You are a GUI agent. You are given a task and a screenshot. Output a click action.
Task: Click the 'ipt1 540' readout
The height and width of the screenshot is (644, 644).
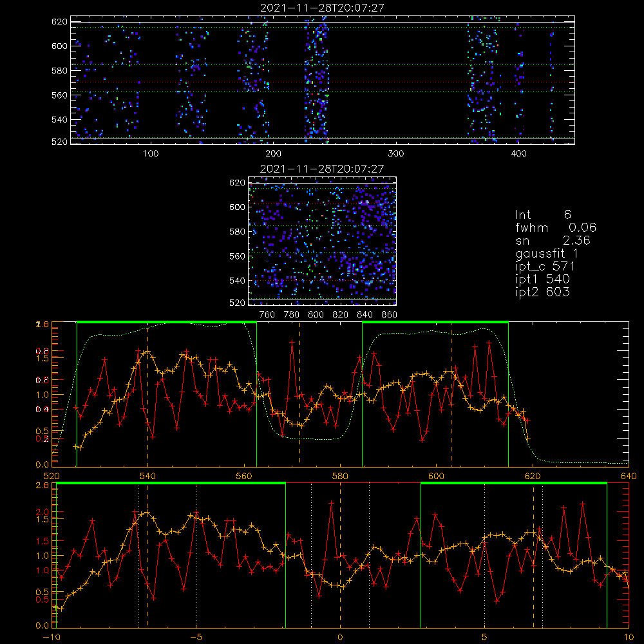(542, 279)
